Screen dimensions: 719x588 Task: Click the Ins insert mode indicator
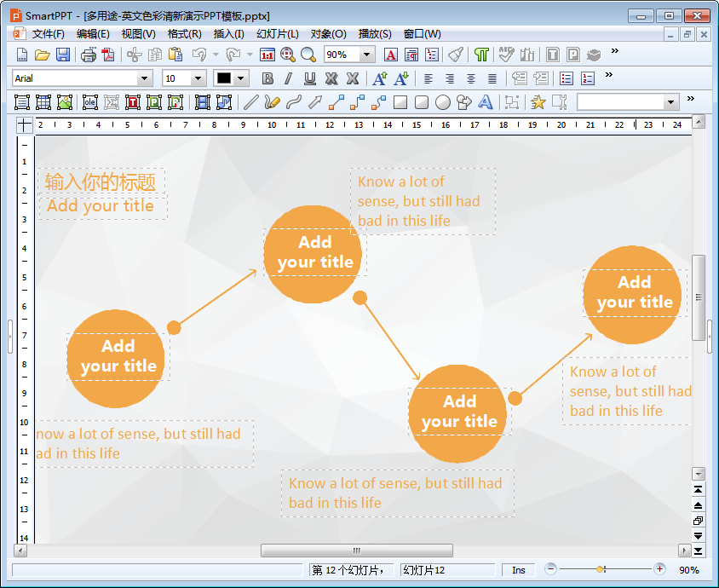pos(519,570)
